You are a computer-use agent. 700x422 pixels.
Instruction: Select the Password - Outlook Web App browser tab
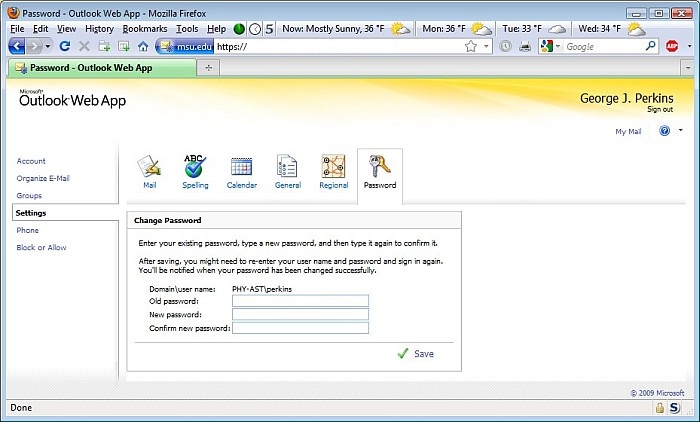[x=102, y=68]
